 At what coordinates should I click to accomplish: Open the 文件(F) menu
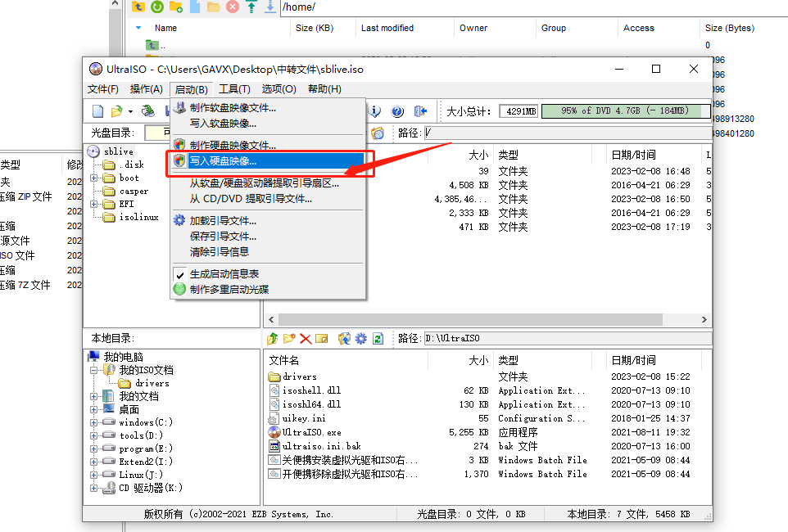(x=103, y=89)
